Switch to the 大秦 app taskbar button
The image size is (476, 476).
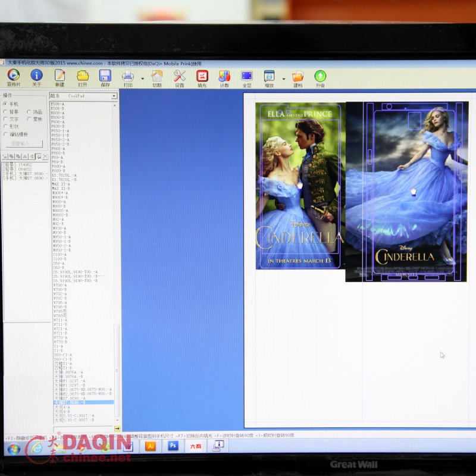[x=196, y=446]
